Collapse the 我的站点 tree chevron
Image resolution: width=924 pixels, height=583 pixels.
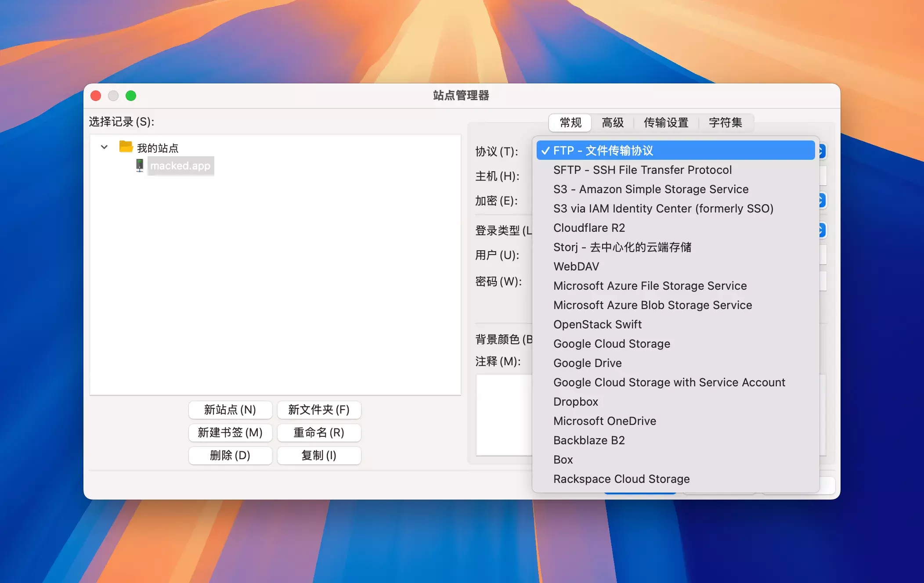104,147
